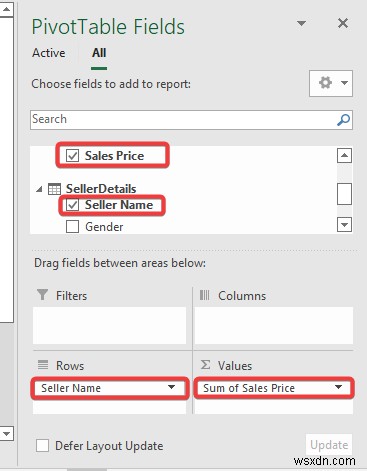Click the Gender field label
Viewport: 367px width, 471px height.
(104, 227)
